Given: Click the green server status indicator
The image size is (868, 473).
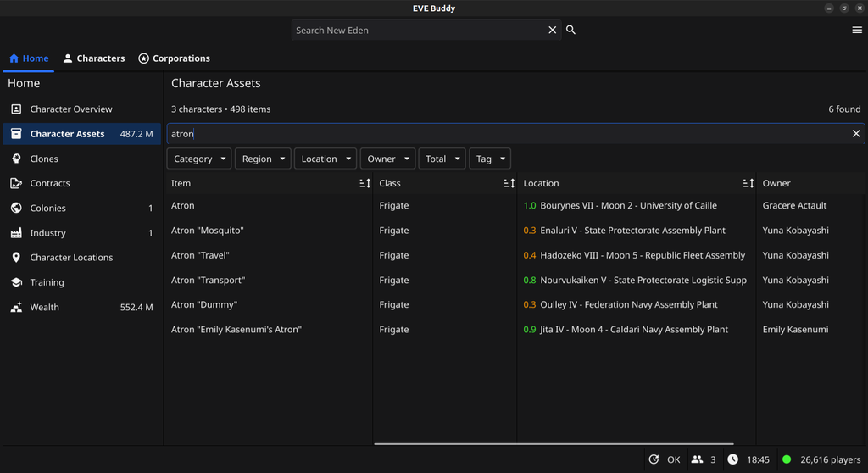Looking at the screenshot, I should point(787,459).
